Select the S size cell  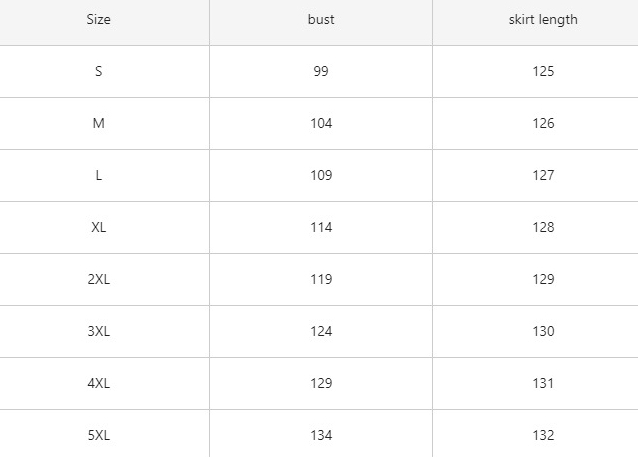[x=98, y=72]
